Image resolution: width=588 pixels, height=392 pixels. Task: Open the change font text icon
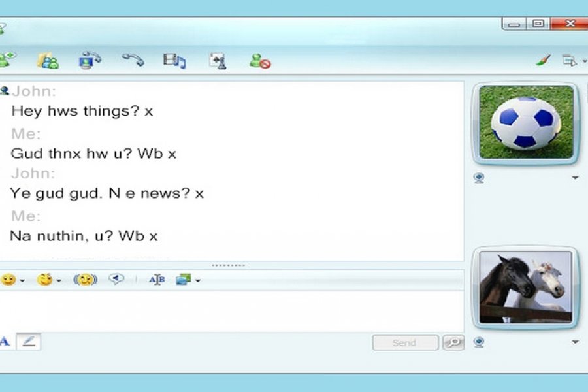click(x=157, y=280)
